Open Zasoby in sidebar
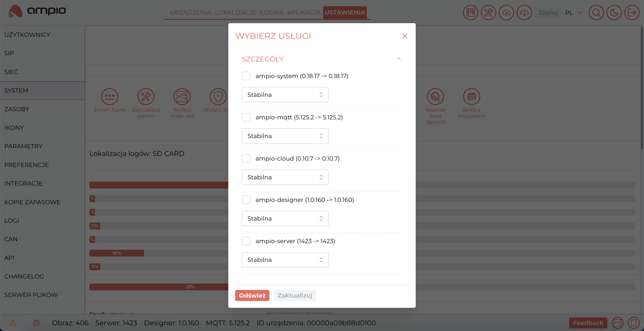The width and height of the screenshot is (644, 331). point(43,109)
